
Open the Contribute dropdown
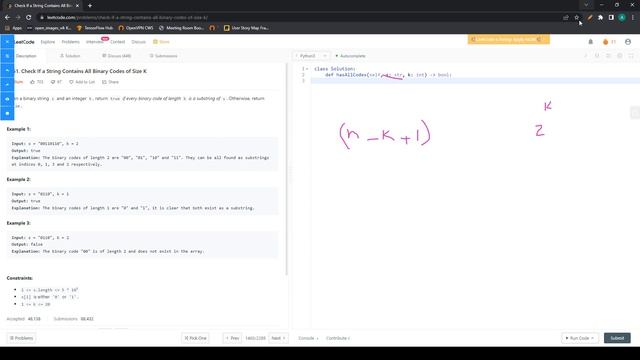click(338, 338)
